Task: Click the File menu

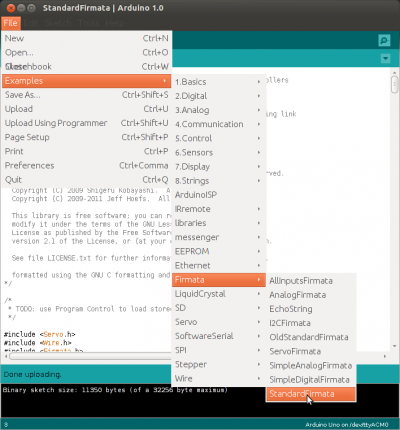Action: point(10,23)
